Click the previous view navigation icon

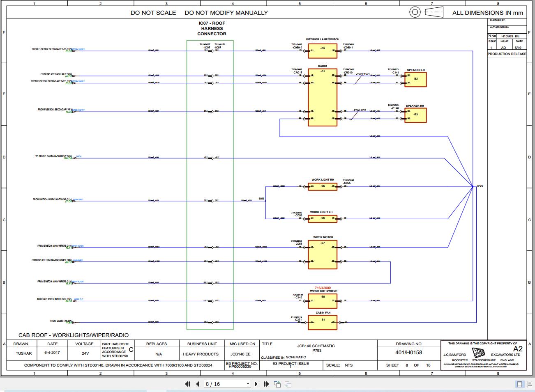[x=277, y=384]
